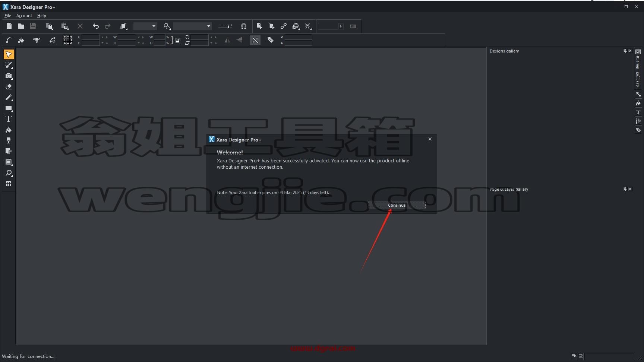Close the Xara Designer Pro+ welcome dialog

coord(430,139)
